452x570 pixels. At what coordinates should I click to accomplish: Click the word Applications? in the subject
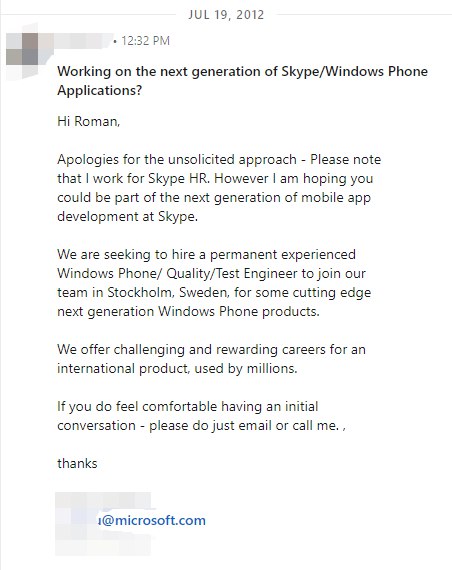point(99,90)
